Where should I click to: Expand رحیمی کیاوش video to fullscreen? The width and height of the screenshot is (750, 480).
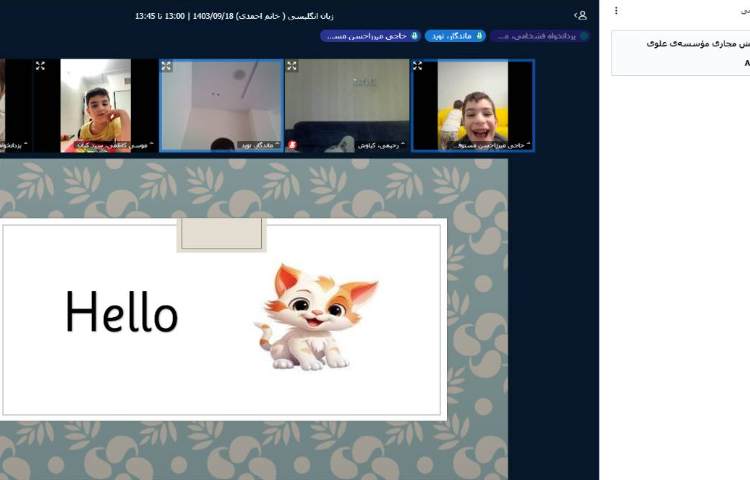click(292, 66)
